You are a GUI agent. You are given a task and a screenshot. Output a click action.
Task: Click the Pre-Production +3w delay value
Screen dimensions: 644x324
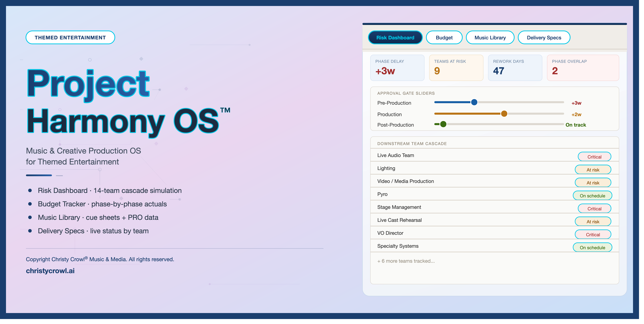pos(576,103)
